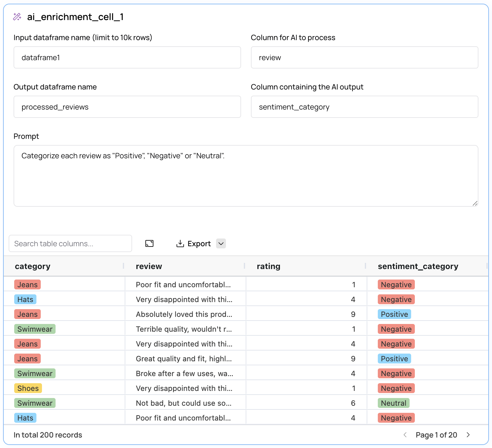Viewport: 492px width, 448px height.
Task: Click Swimwear tag in Broke after row
Action: coord(35,373)
